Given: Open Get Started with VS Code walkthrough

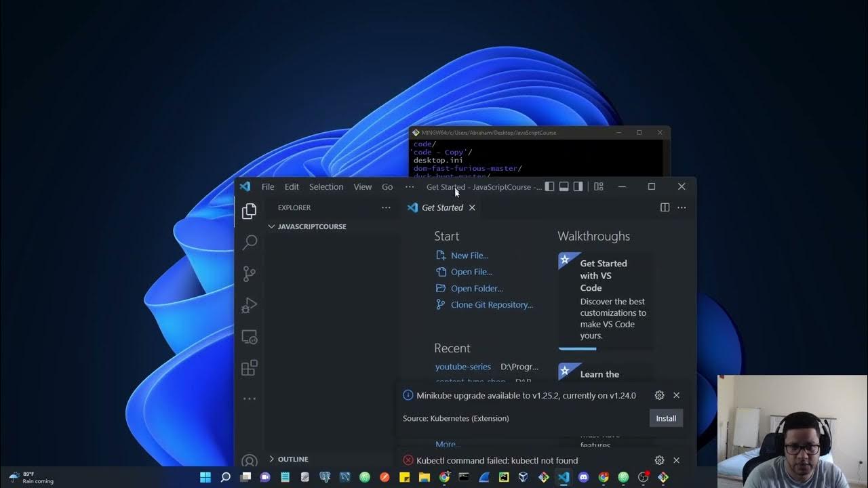Looking at the screenshot, I should 606,301.
